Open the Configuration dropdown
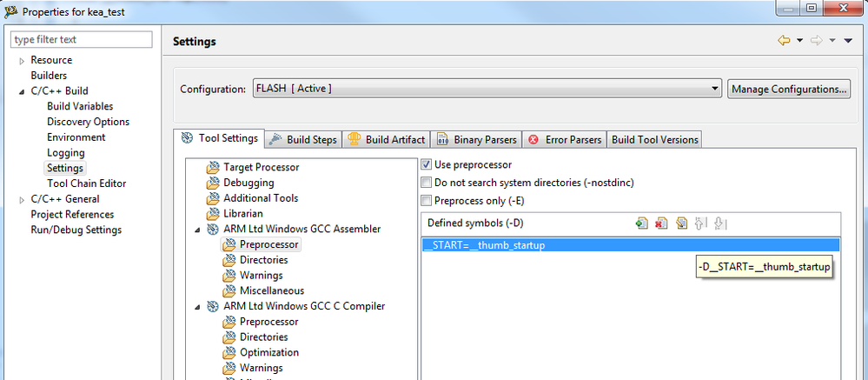 click(x=715, y=89)
